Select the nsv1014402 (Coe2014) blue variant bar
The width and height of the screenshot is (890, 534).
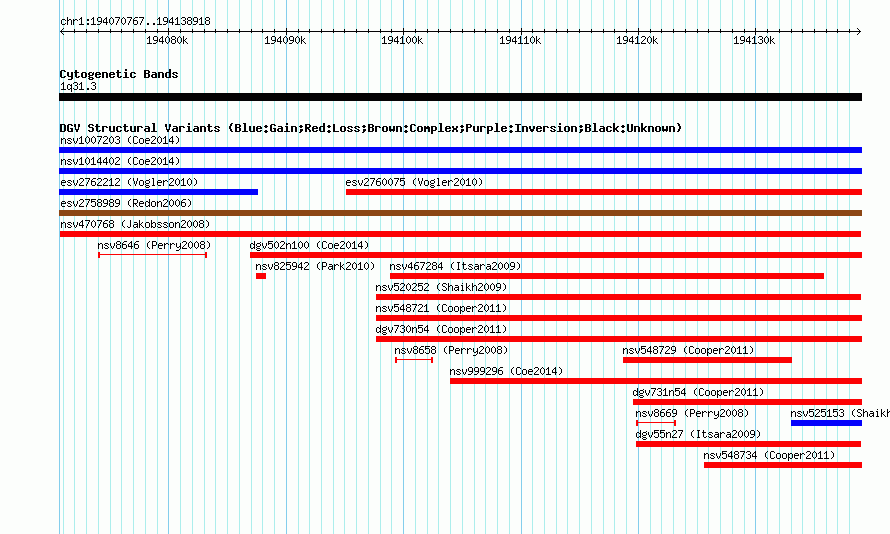coord(460,171)
